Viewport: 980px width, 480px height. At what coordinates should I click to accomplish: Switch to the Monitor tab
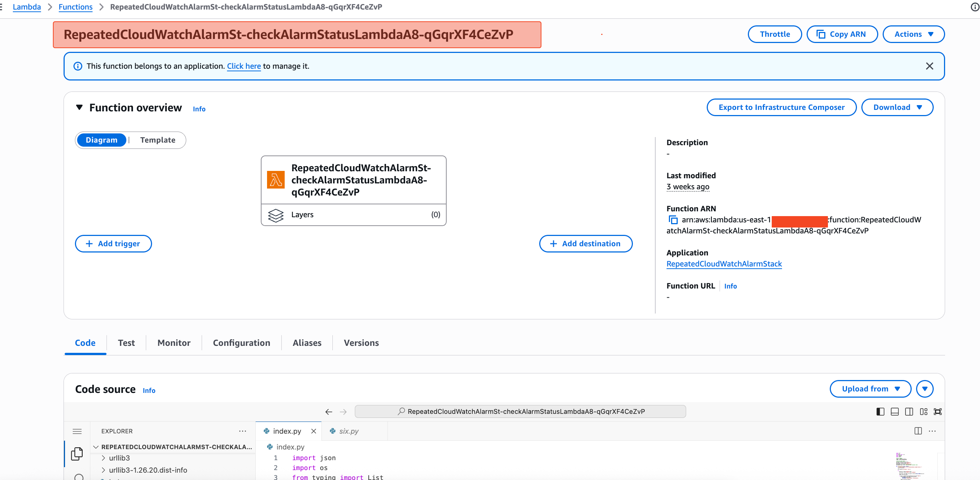point(173,343)
